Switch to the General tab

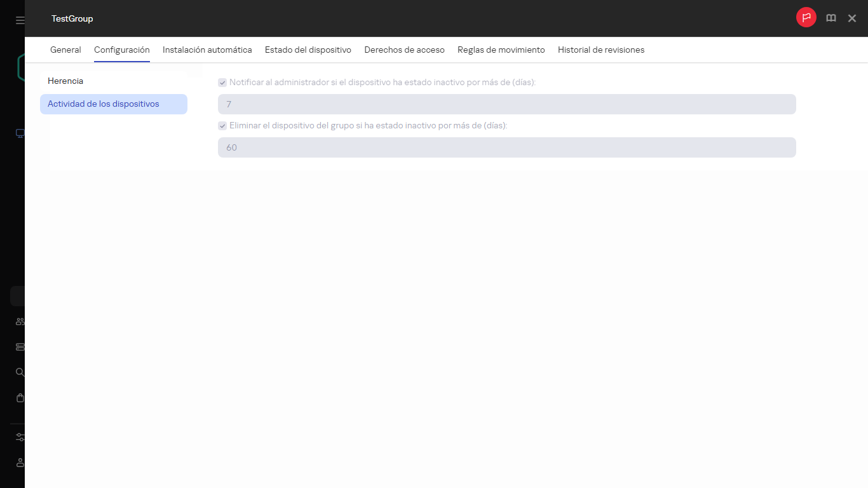(x=65, y=50)
